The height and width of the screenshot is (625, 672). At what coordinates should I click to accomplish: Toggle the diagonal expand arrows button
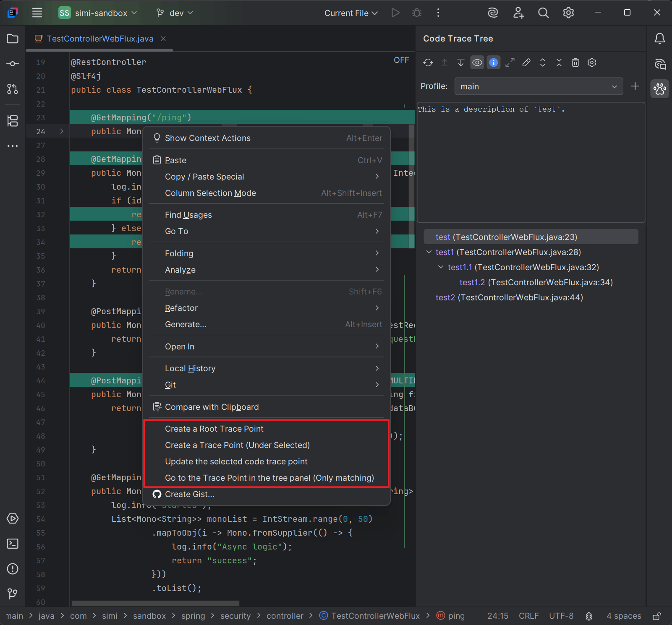[510, 62]
